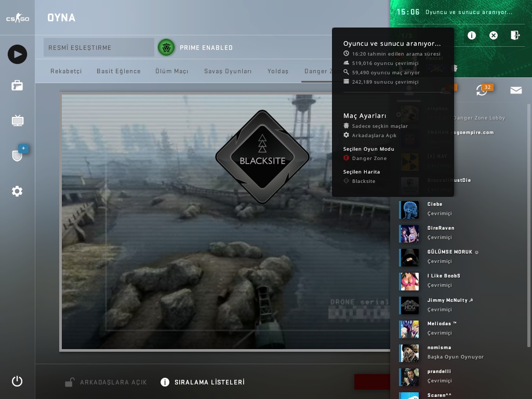Click the name GÜLÜMSE MORUK
532x399 pixels.
coord(449,252)
